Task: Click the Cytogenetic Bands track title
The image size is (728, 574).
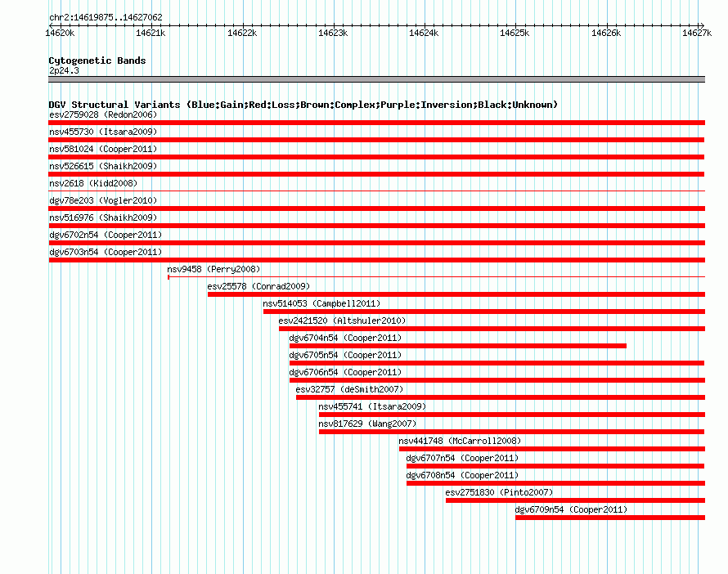Action: [x=97, y=61]
